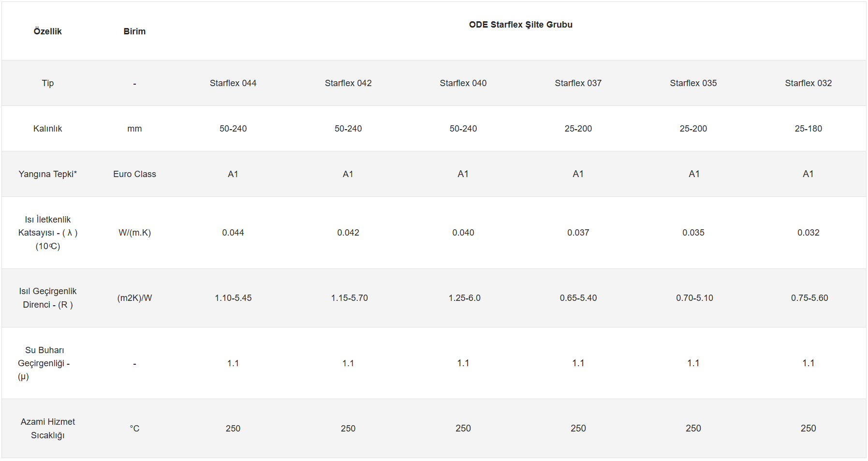Select the "Isıl Geçirgenlik Direnci" row label

click(47, 298)
